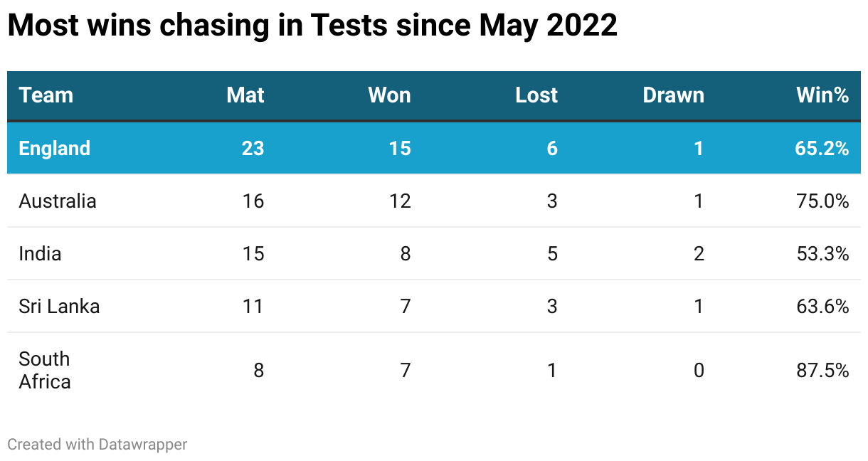Screen dimensions: 868x461
Task: Select the Lost column header
Action: pyautogui.click(x=536, y=95)
